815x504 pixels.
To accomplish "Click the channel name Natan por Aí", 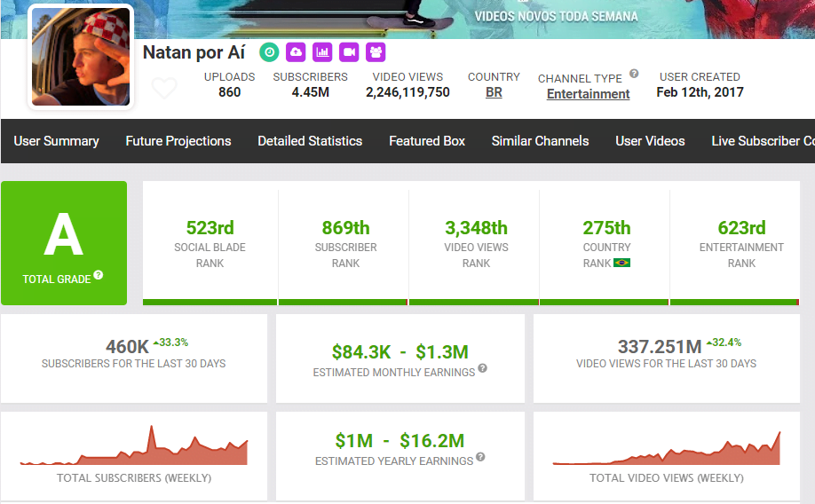I will pos(194,52).
